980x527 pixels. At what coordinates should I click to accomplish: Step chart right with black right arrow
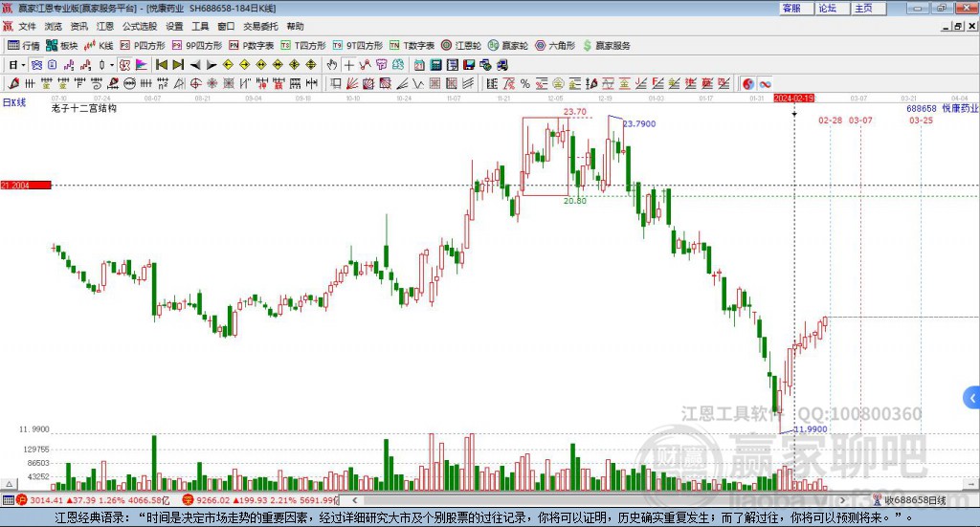212,65
